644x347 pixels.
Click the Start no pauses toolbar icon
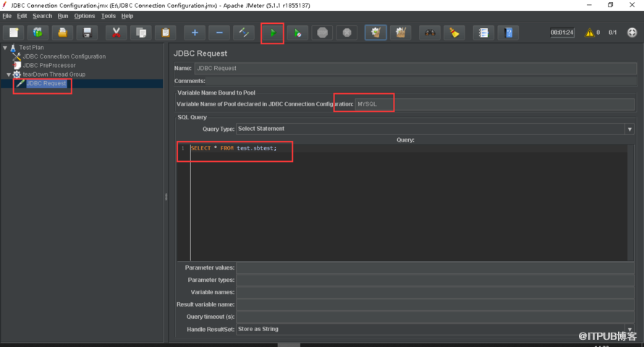point(297,33)
